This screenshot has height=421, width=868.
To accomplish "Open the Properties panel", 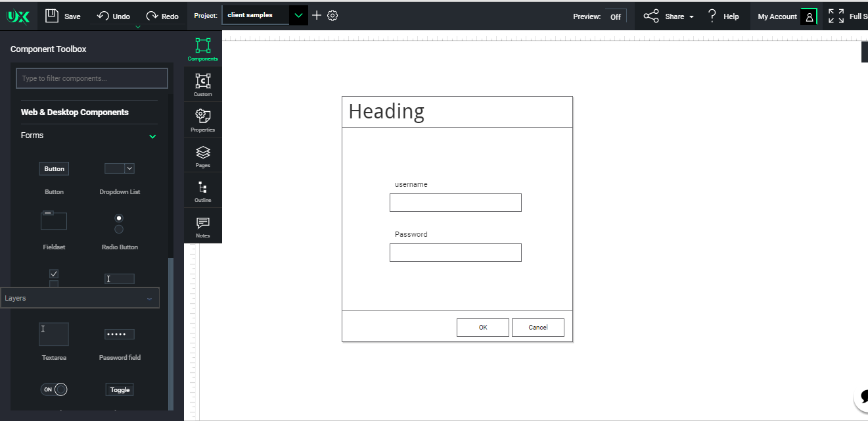I will pyautogui.click(x=202, y=119).
